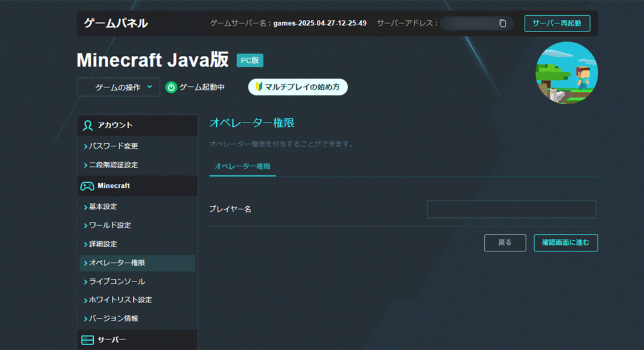Focus the プレイヤー名 input field
Image resolution: width=644 pixels, height=350 pixels.
tap(511, 209)
